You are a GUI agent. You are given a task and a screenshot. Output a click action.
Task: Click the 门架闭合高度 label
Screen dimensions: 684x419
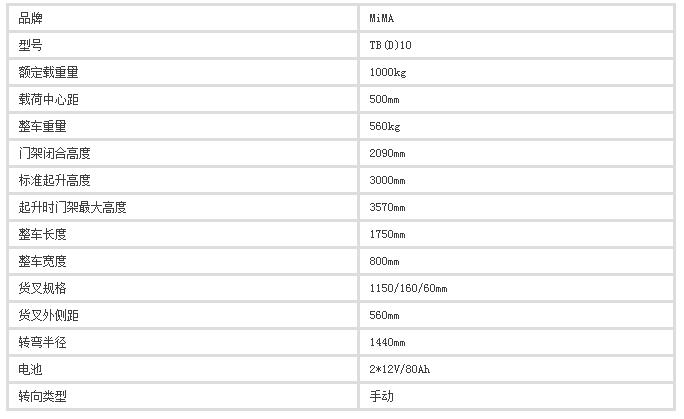tap(55, 153)
